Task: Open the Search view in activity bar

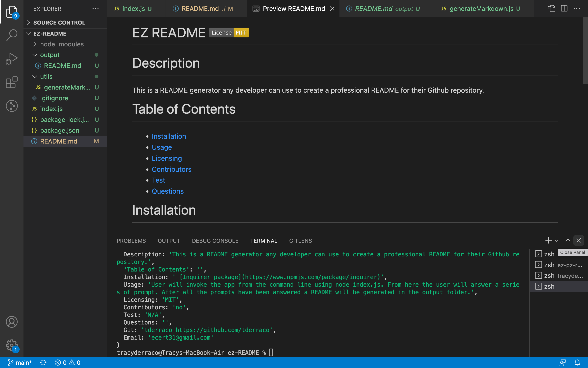Action: point(12,35)
